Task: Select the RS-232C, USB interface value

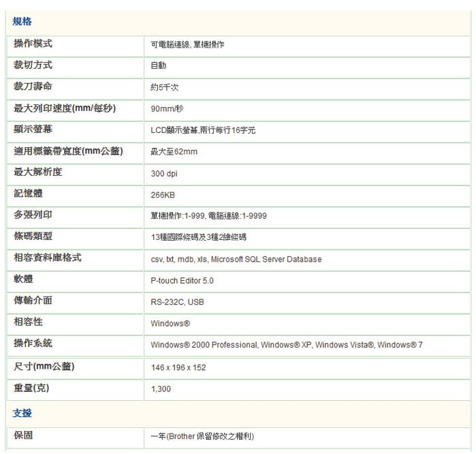Action: 177,302
